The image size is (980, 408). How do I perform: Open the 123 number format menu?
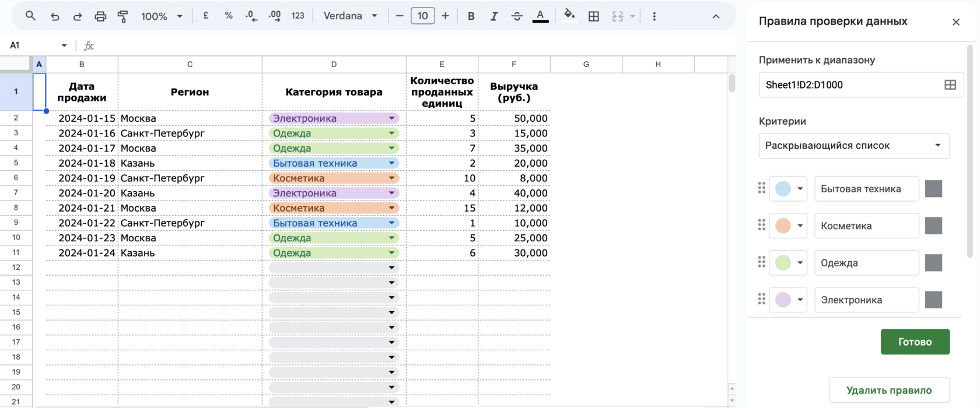[x=297, y=16]
